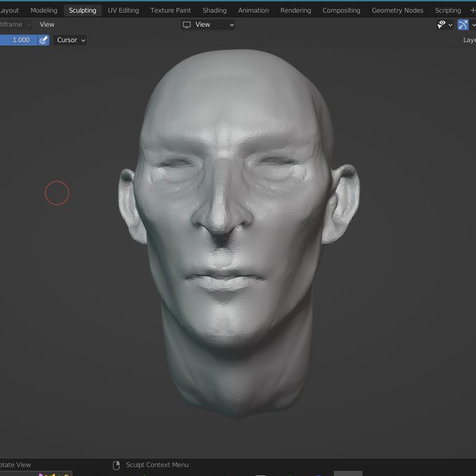This screenshot has width=476, height=476.
Task: Adjust the 1.000 strength slider
Action: click(x=18, y=40)
